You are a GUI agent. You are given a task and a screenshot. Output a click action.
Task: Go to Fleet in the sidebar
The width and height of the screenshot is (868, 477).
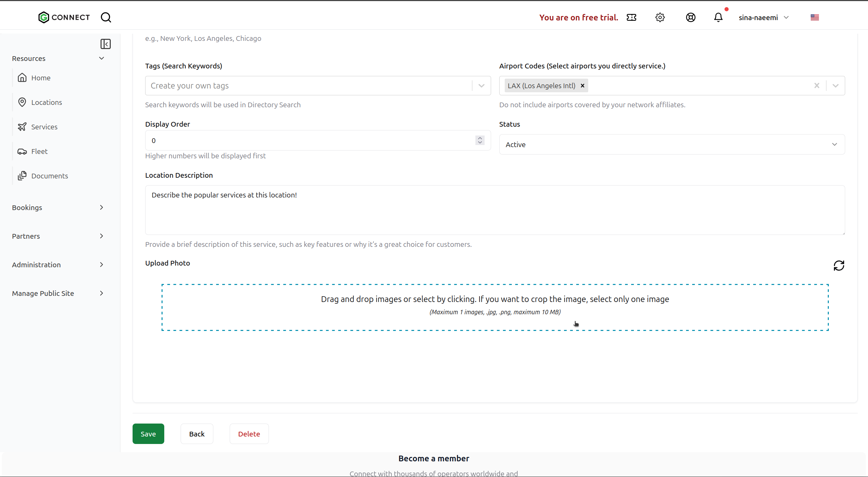tap(39, 152)
